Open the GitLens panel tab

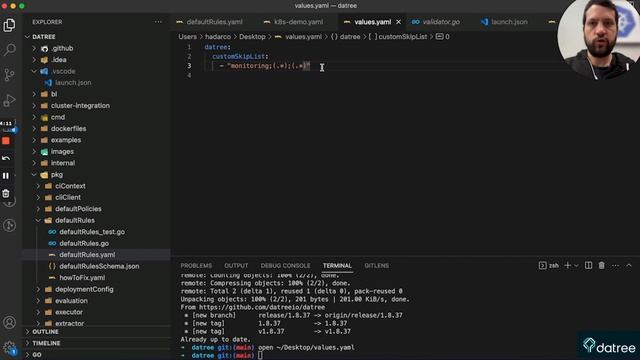(x=376, y=266)
